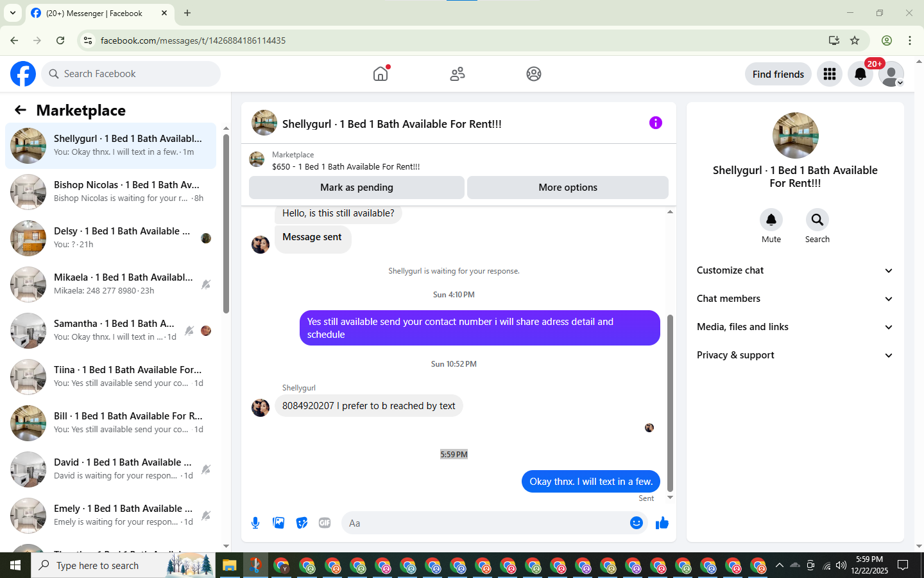
Task: Open Samantha conversation
Action: tap(110, 331)
